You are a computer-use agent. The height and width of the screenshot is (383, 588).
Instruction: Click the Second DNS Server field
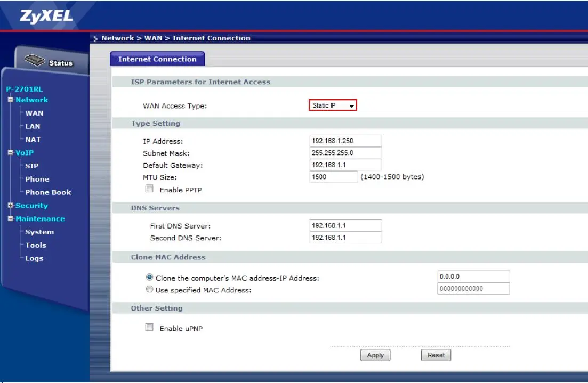click(x=345, y=238)
